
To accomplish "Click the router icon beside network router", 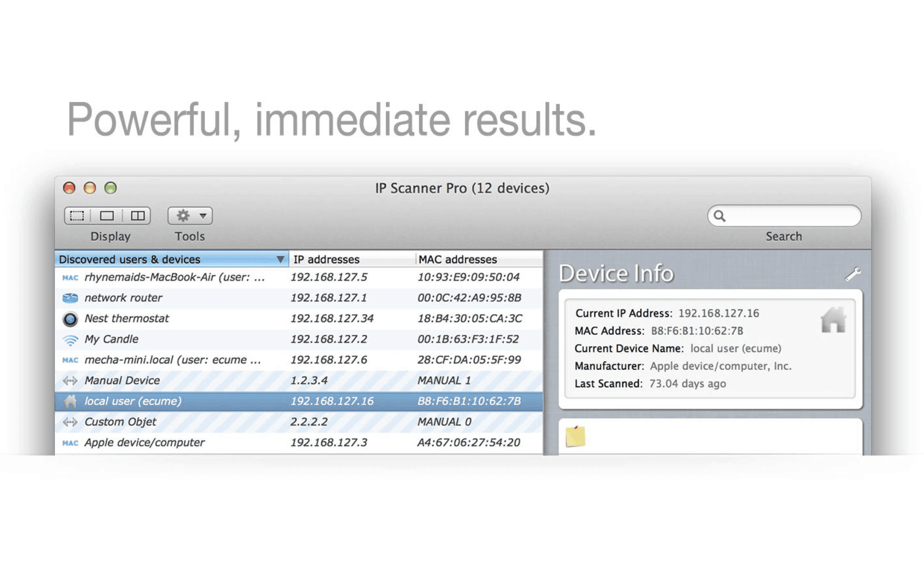I will pyautogui.click(x=70, y=298).
